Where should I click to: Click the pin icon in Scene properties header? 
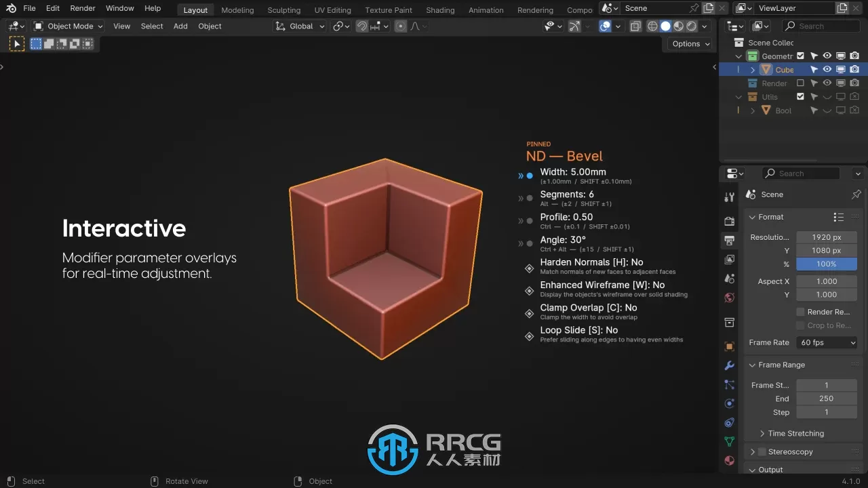tap(856, 195)
